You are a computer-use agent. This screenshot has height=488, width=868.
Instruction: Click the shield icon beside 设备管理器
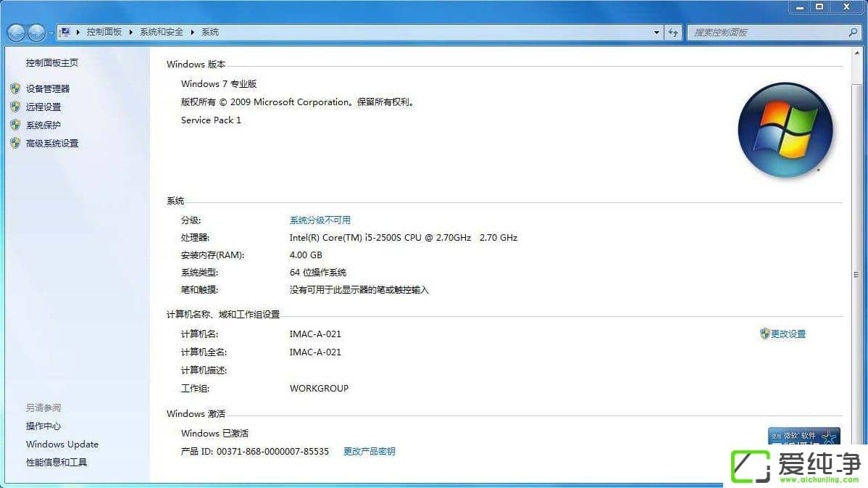tap(15, 88)
